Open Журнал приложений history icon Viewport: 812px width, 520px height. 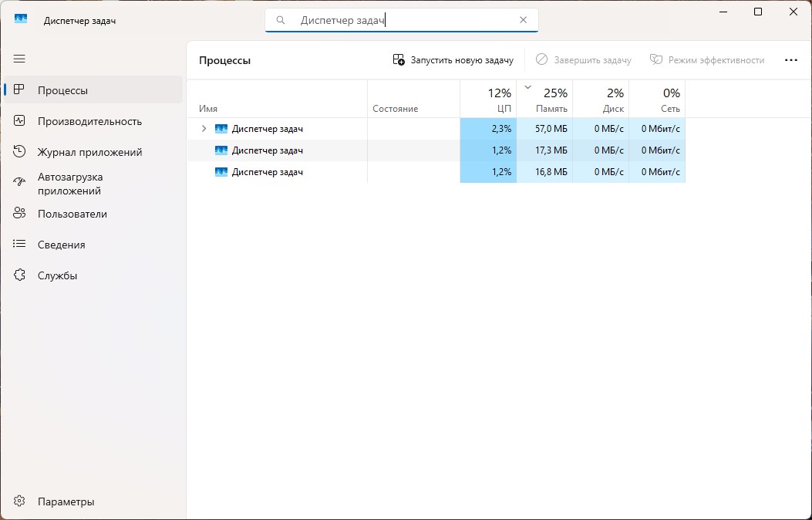click(x=19, y=152)
